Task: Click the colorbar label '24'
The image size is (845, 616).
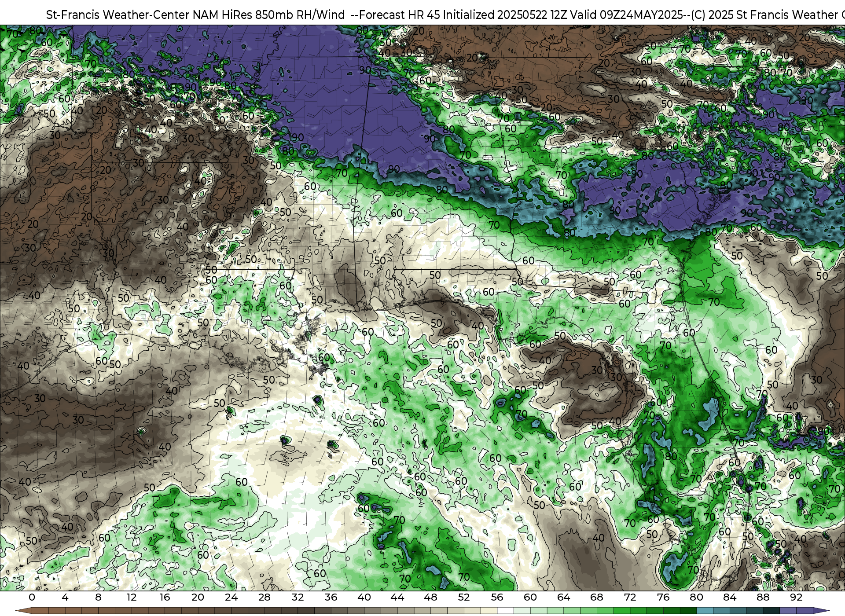Action: [x=231, y=597]
